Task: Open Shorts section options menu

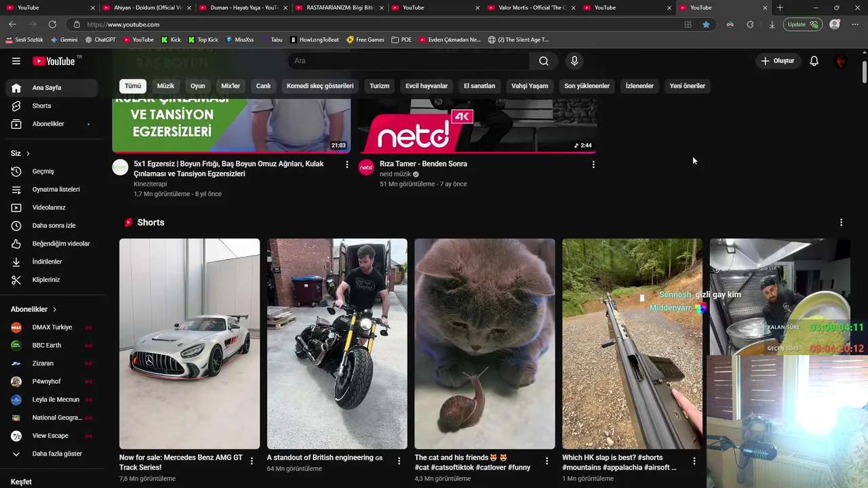Action: pos(841,222)
